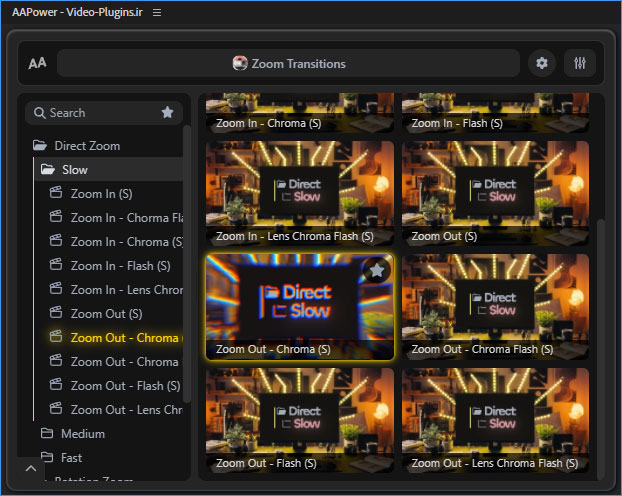Select Zoom In - Chroma (S) tree item
Viewport: 622px width, 496px height.
coord(127,242)
